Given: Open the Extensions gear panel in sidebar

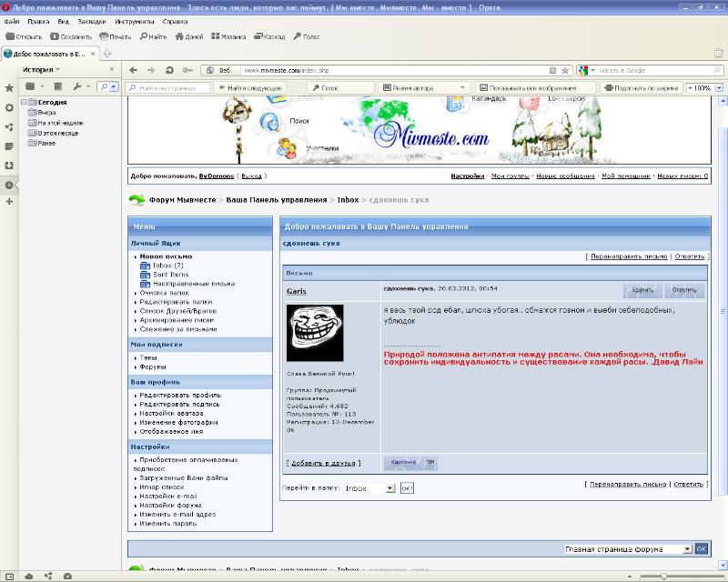Looking at the screenshot, I should coord(9,107).
